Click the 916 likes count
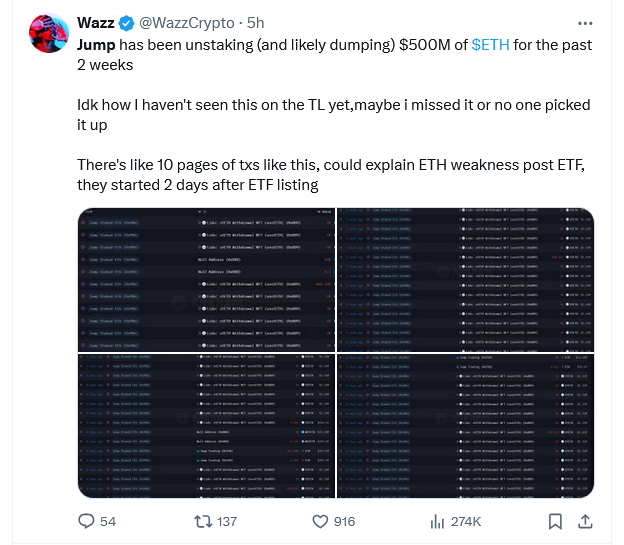This screenshot has height=545, width=624. [344, 522]
